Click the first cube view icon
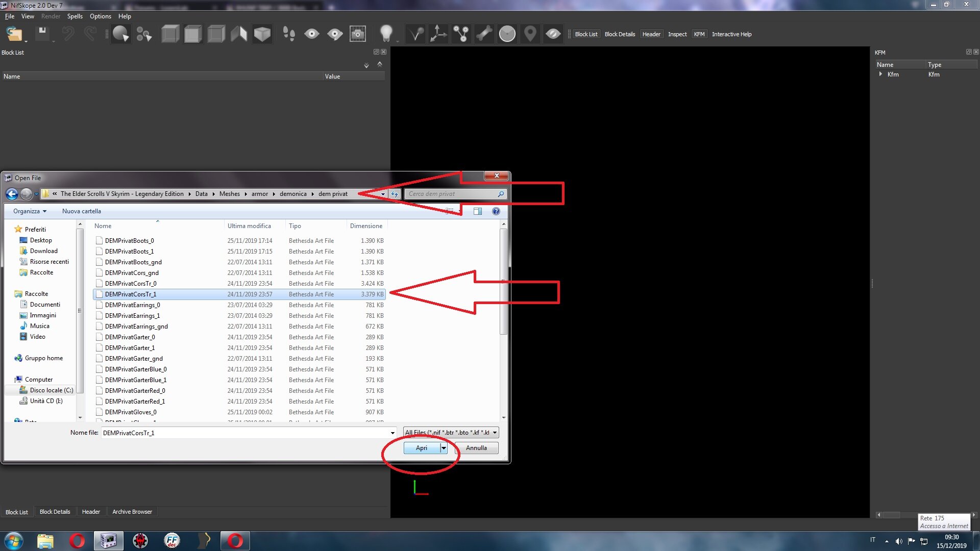 [x=170, y=34]
